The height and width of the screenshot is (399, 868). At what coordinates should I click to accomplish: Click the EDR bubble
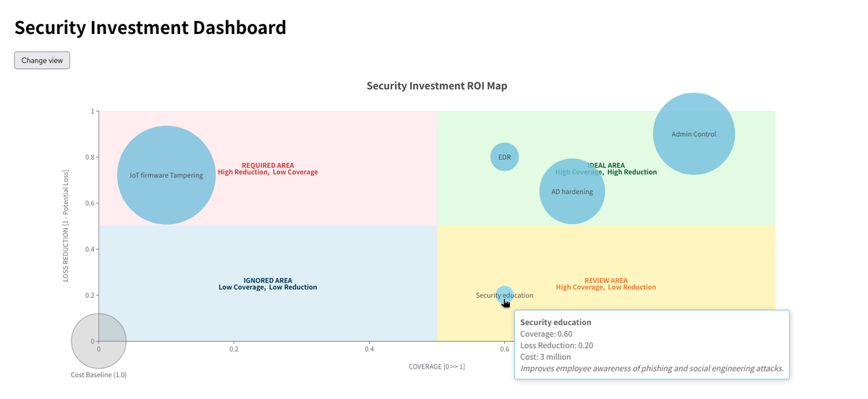pos(504,156)
